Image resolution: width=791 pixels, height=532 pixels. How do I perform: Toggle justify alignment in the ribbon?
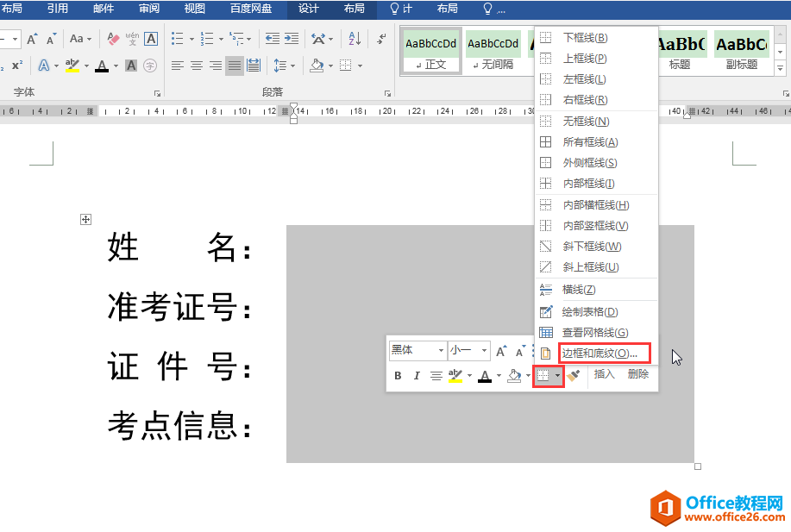click(x=234, y=66)
